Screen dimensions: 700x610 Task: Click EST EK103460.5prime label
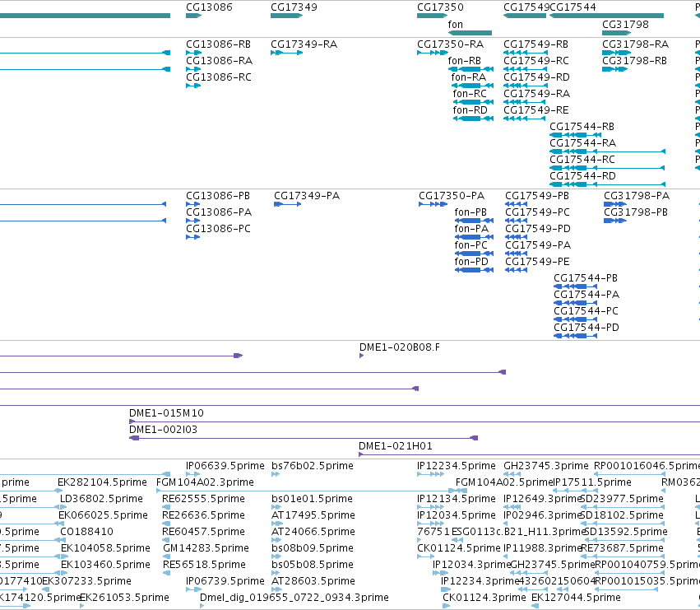pos(105,565)
